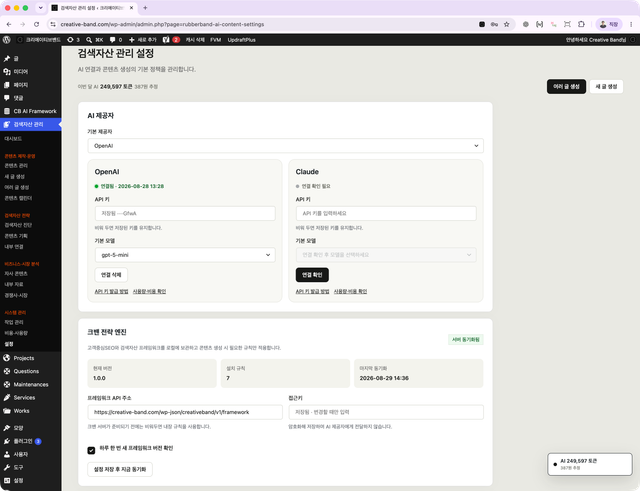640x491 pixels.
Task: Click 설정 저장 후 지금 동기화 button
Action: pos(120,469)
